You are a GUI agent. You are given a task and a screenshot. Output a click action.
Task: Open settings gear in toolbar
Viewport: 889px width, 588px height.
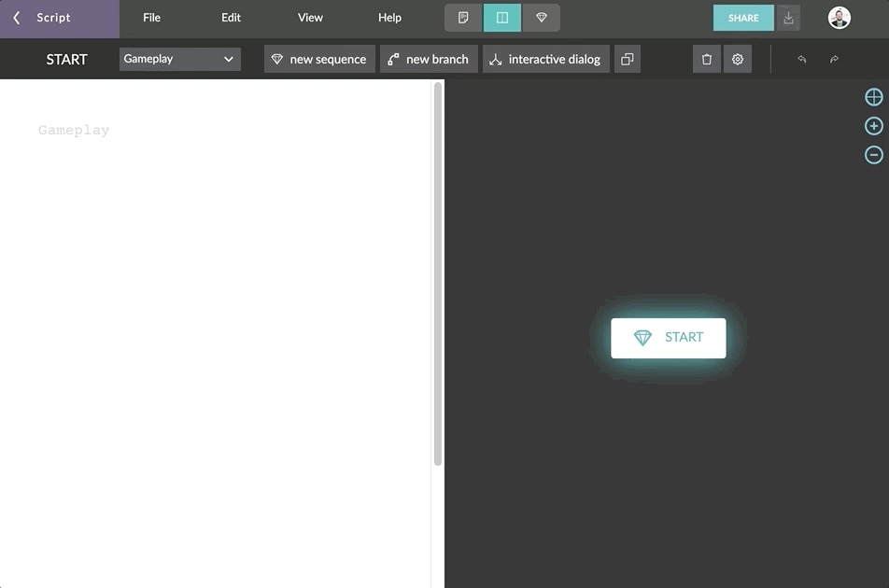coord(738,59)
